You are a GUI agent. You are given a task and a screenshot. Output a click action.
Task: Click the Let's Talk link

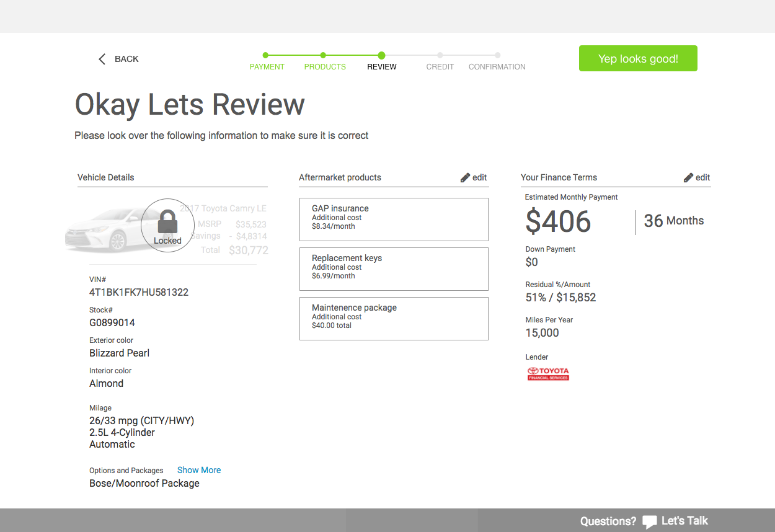(x=684, y=521)
